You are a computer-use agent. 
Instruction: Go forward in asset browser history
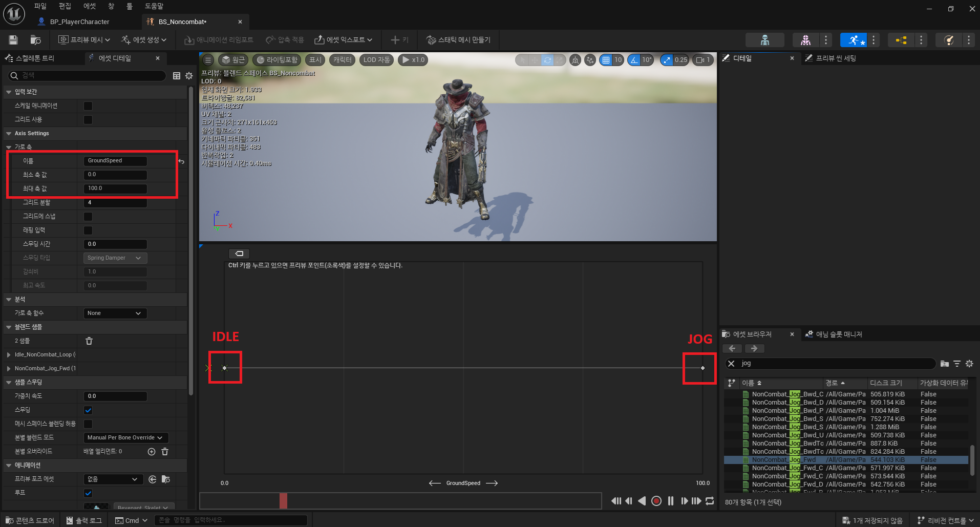(x=754, y=349)
